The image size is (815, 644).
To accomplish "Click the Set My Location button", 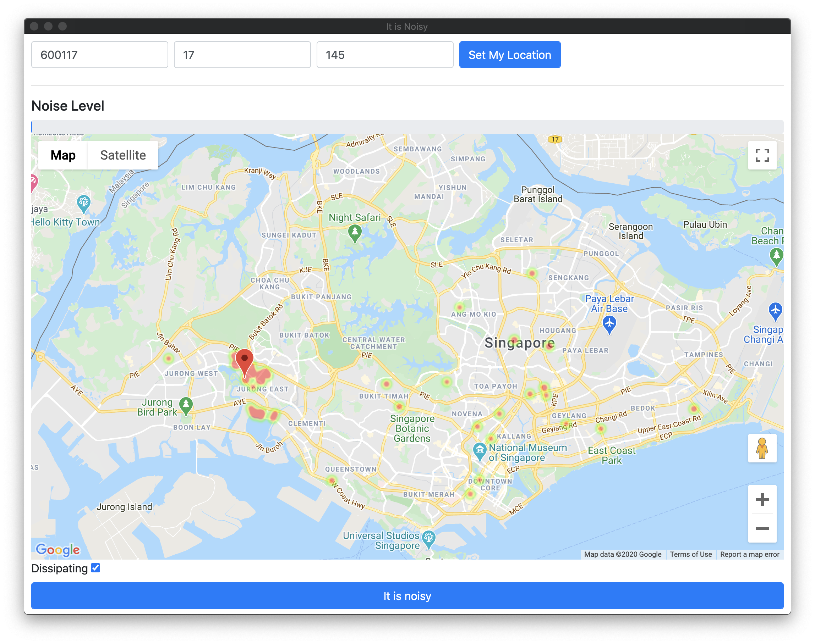I will (x=510, y=55).
